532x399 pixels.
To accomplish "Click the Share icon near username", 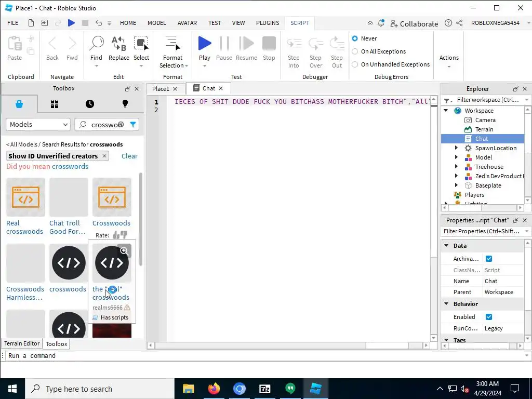I will coord(459,23).
